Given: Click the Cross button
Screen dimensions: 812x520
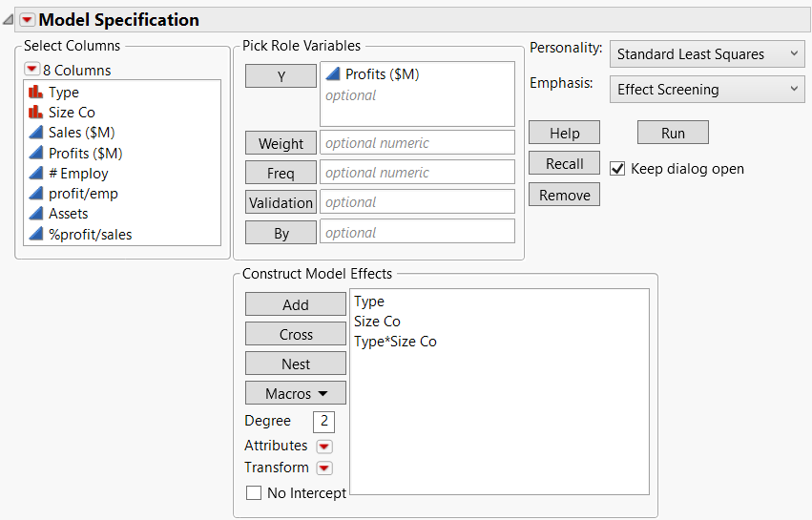Looking at the screenshot, I should tap(295, 334).
